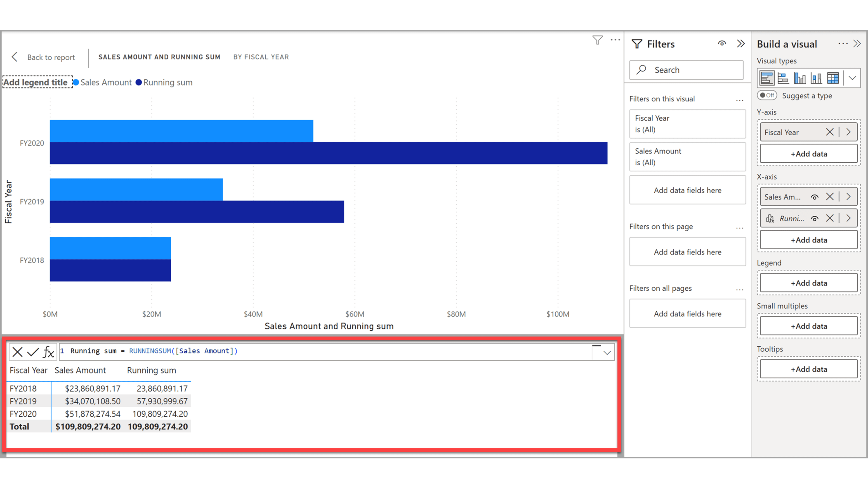Open Fiscal Year field menu arrow
This screenshot has height=488, width=868.
point(849,132)
